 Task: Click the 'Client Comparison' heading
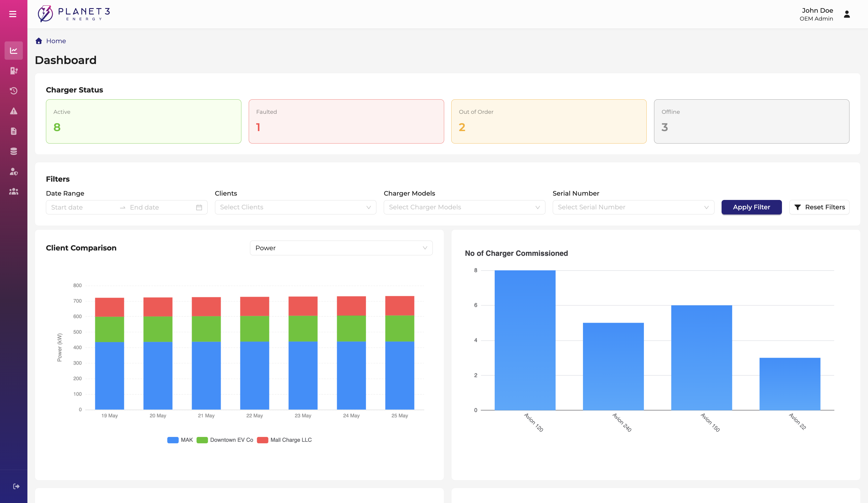[81, 248]
